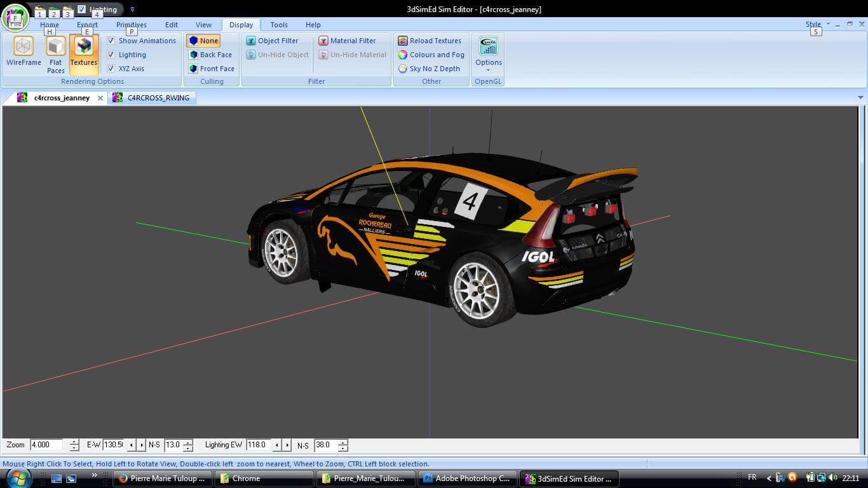Select Flat Faces rendering mode
868x488 pixels.
(x=56, y=55)
